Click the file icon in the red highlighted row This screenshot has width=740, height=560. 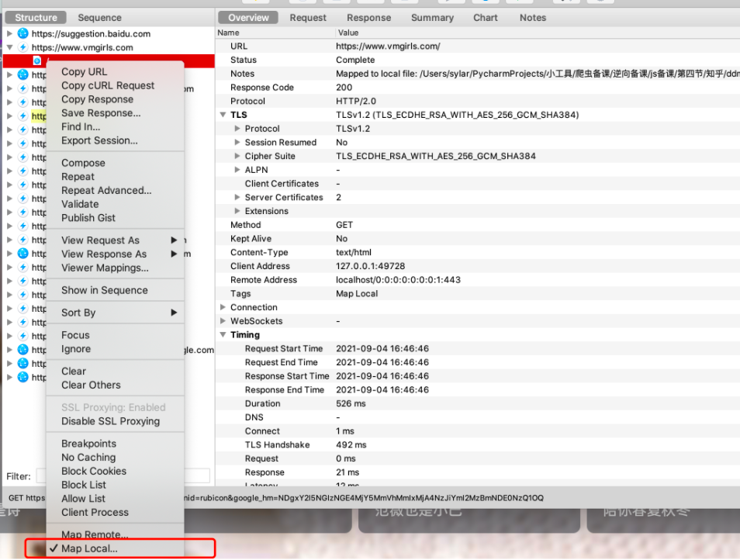click(36, 60)
